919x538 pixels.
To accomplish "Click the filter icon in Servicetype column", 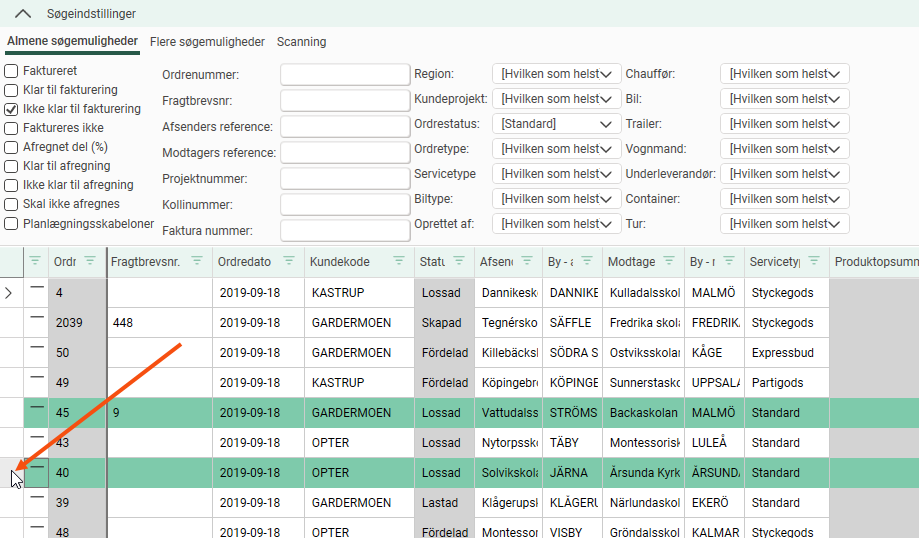I will 813,261.
